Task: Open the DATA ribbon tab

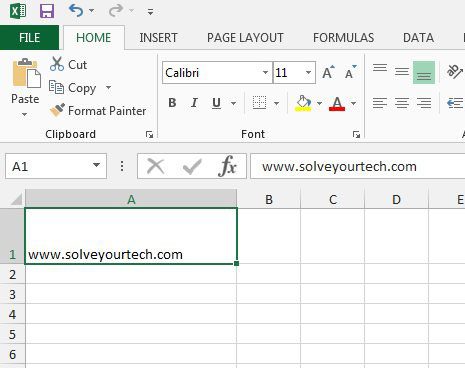Action: pos(418,38)
